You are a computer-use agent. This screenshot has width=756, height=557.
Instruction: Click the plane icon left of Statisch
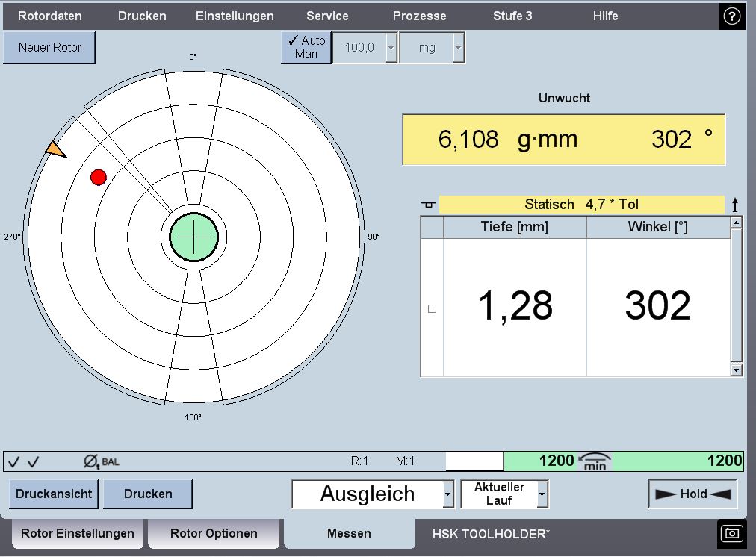(x=429, y=205)
